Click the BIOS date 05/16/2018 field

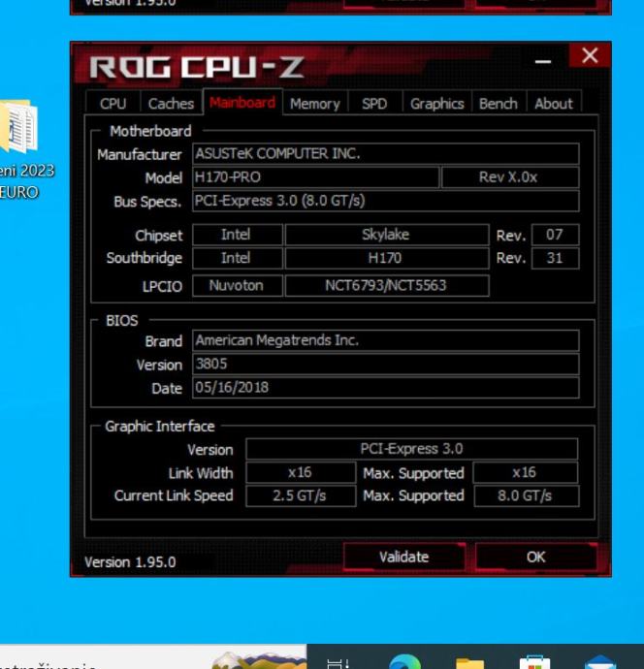coord(386,388)
